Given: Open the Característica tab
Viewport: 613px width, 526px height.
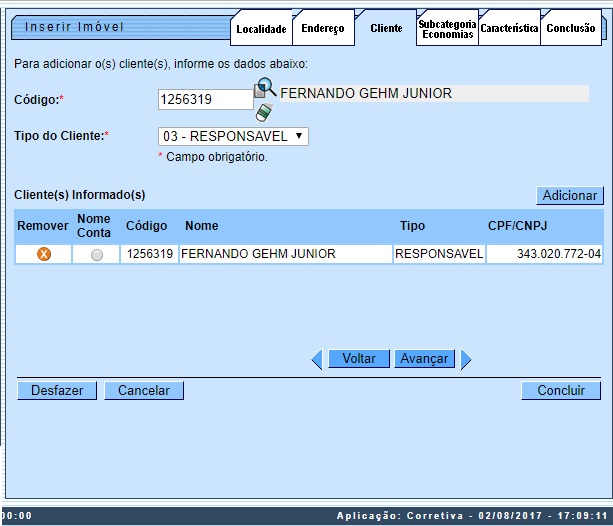Looking at the screenshot, I should pos(509,29).
